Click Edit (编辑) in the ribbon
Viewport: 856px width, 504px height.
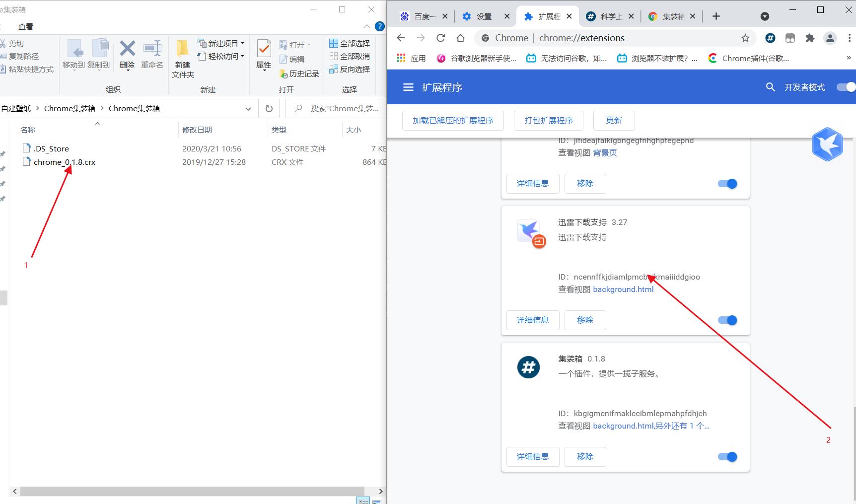[292, 59]
